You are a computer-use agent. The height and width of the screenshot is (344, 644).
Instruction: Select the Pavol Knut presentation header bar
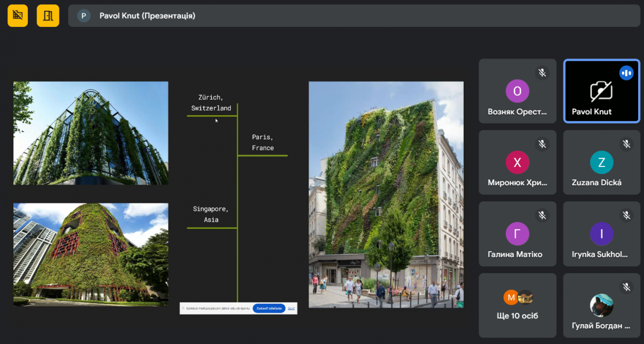click(x=354, y=16)
